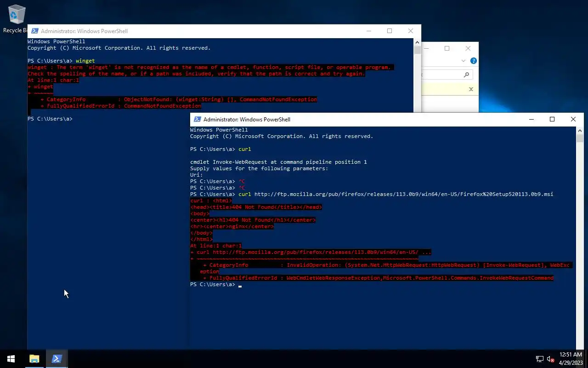Click 'Supply values for the following parameters:' line

coord(259,168)
